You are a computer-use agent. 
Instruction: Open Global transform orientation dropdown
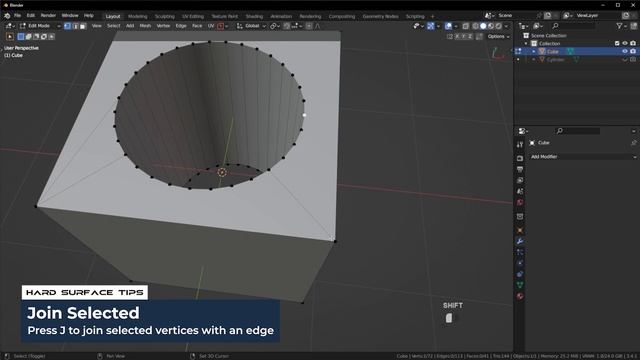[x=251, y=26]
